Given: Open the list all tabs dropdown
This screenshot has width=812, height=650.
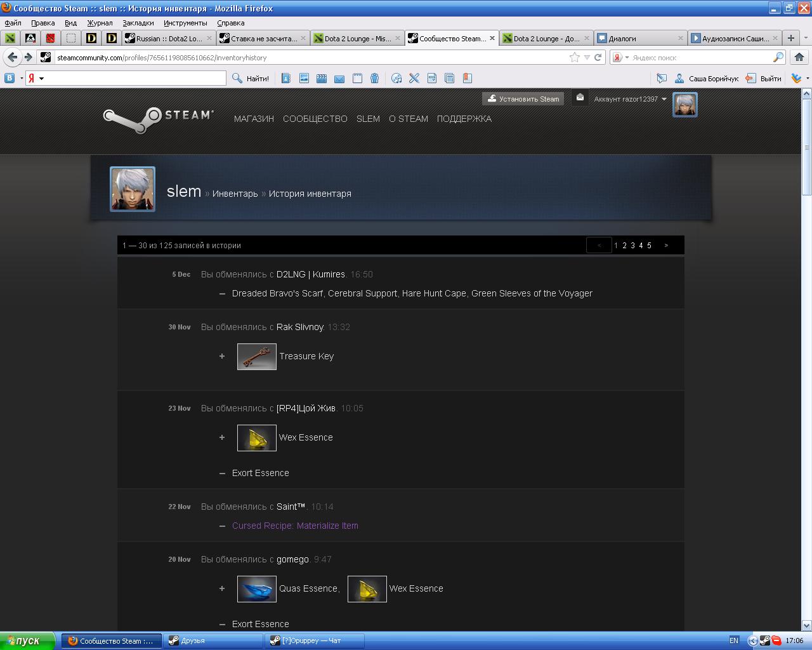Looking at the screenshot, I should [x=807, y=38].
